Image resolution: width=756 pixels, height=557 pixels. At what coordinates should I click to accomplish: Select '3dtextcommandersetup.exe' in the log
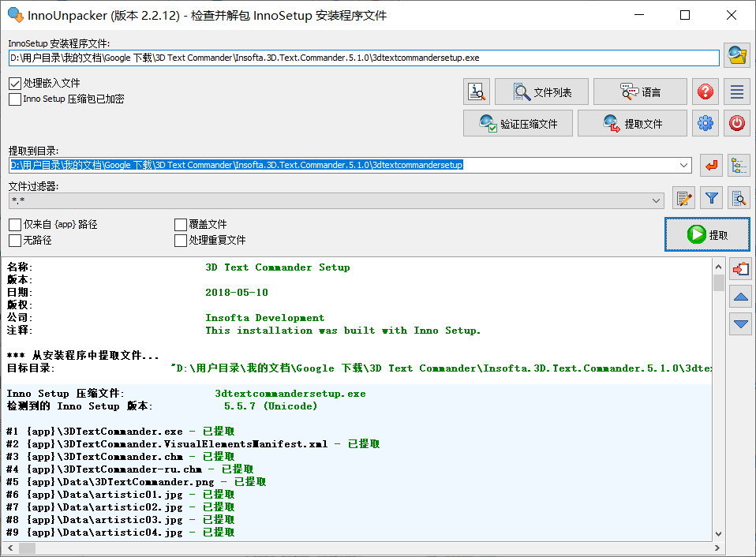(x=290, y=394)
